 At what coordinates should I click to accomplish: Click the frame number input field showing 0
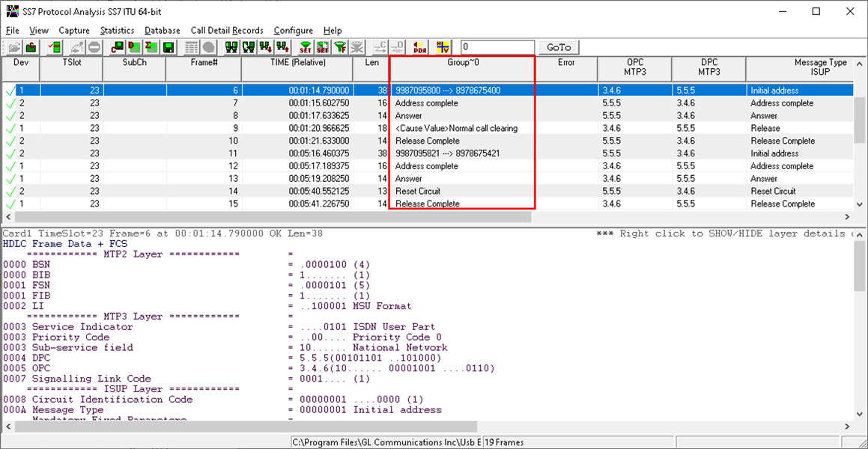497,48
